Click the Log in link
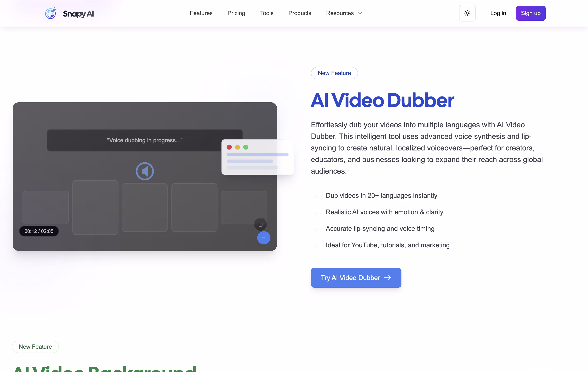The image size is (588, 372). (x=498, y=13)
